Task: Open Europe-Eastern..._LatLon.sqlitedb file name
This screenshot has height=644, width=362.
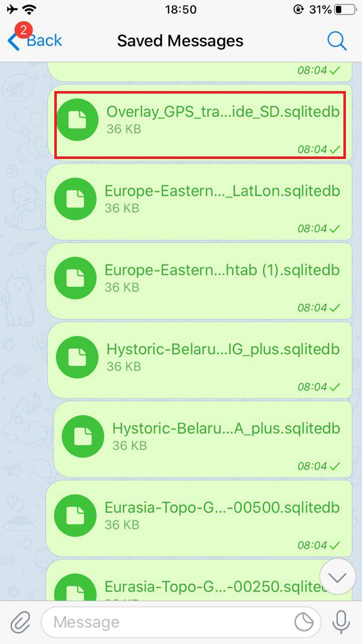Action: tap(222, 191)
